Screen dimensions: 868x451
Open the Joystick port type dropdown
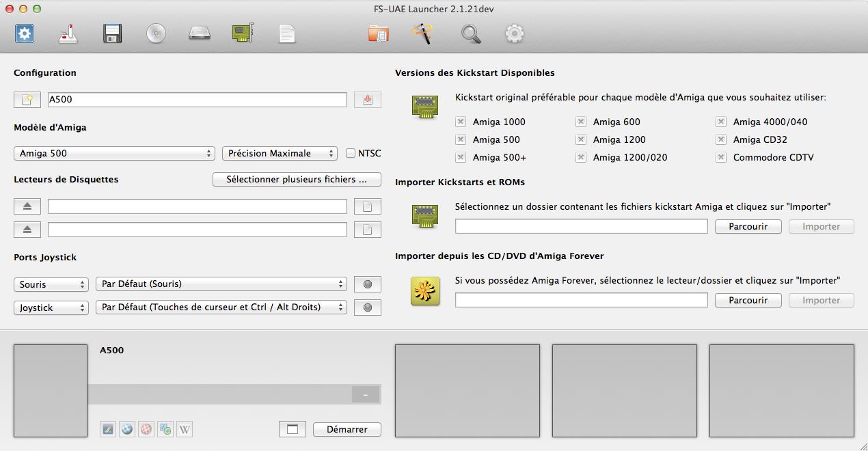pos(51,307)
